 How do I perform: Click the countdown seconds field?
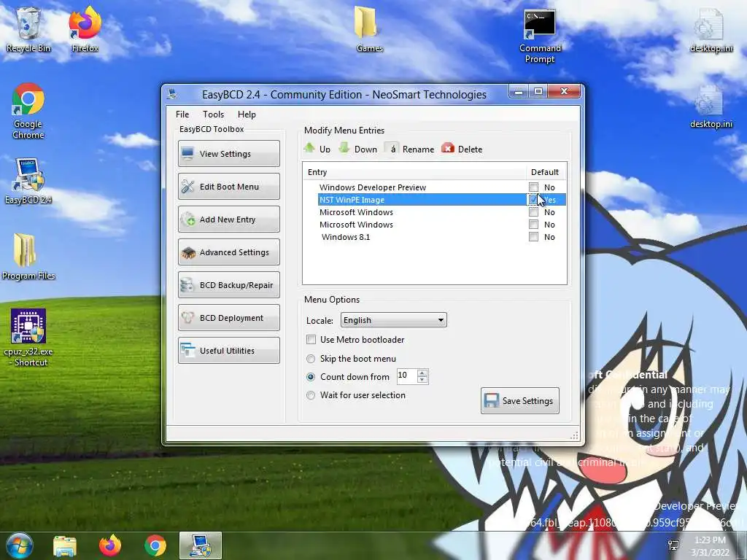click(x=407, y=376)
